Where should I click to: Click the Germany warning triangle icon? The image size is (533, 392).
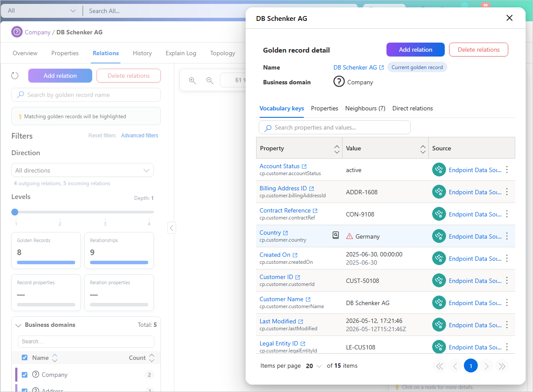pos(350,236)
